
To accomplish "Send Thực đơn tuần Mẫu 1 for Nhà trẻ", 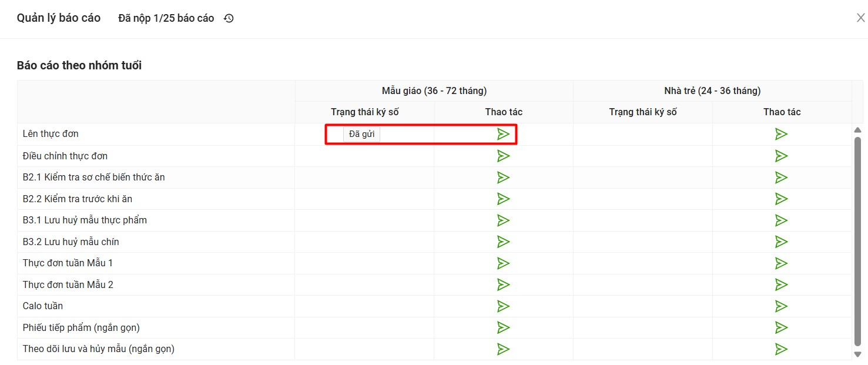I will [781, 263].
